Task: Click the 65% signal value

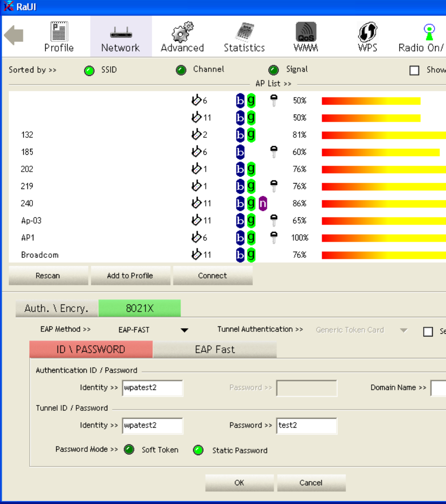Action: click(x=299, y=221)
